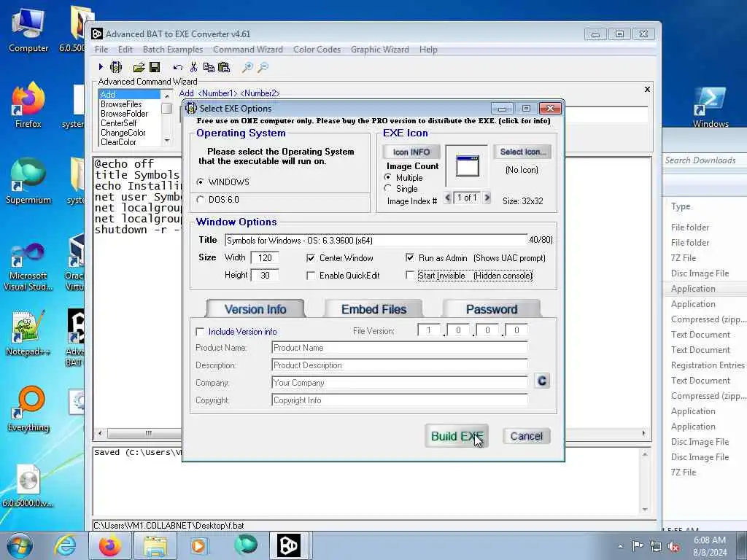
Task: Close the Advanced Command Wizard panel
Action: click(647, 89)
